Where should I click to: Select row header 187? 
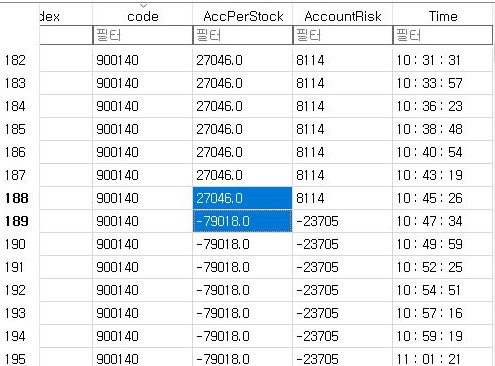[19, 175]
